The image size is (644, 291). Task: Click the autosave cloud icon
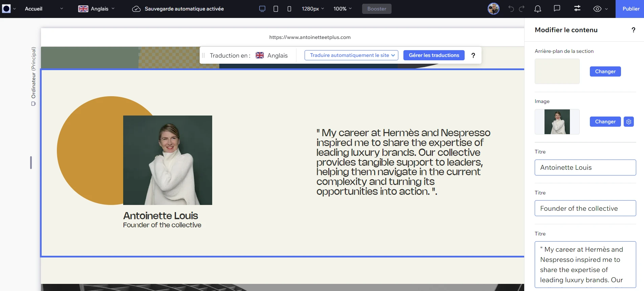[136, 9]
